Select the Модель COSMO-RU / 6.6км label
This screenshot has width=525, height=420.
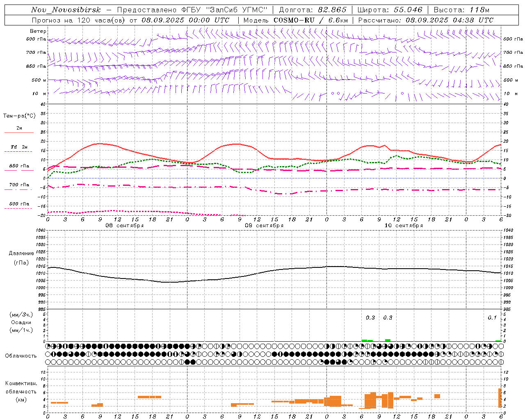coord(296,20)
